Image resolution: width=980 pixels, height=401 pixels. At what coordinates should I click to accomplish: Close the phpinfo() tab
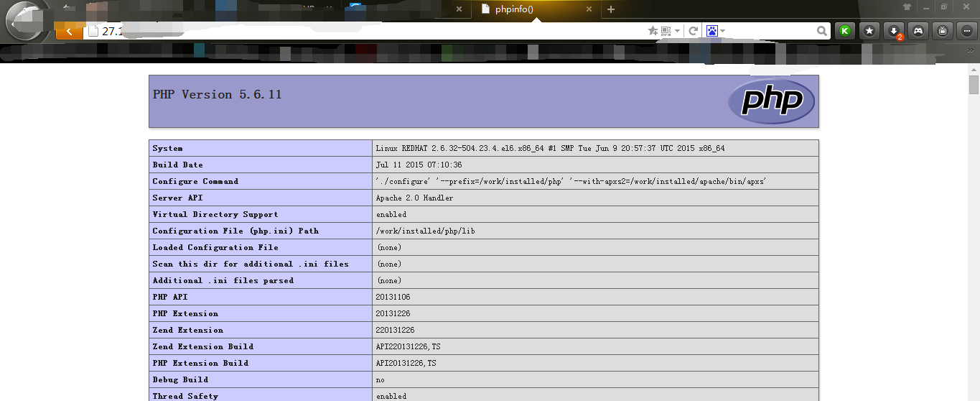[x=589, y=9]
